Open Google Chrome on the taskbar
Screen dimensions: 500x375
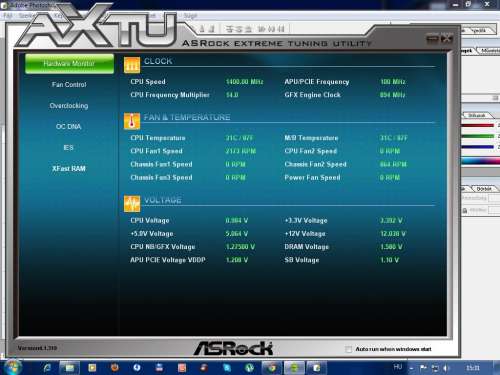point(272,368)
